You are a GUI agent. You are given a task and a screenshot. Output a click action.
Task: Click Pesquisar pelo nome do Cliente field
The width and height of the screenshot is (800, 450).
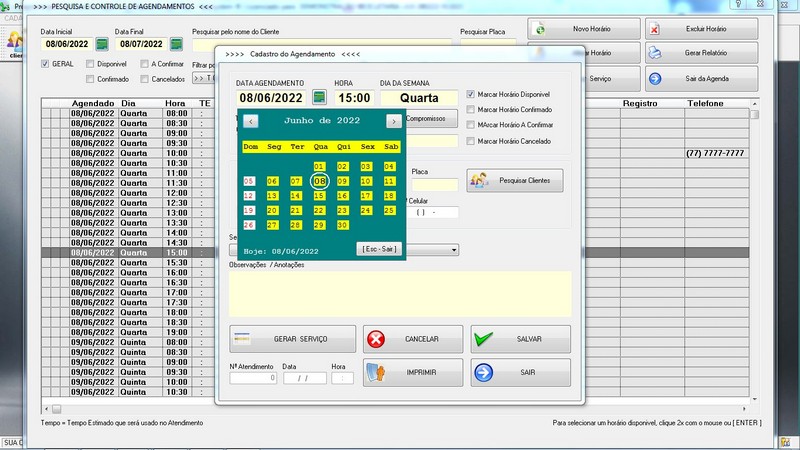pyautogui.click(x=322, y=45)
